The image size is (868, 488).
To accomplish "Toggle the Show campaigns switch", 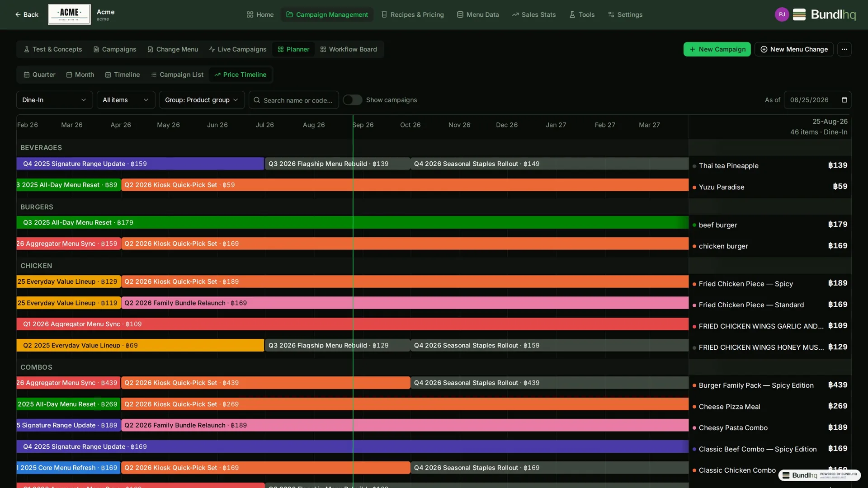I will (353, 100).
